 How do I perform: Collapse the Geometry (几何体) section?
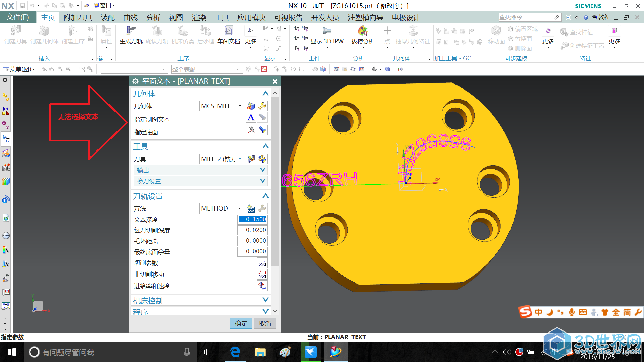coord(265,94)
